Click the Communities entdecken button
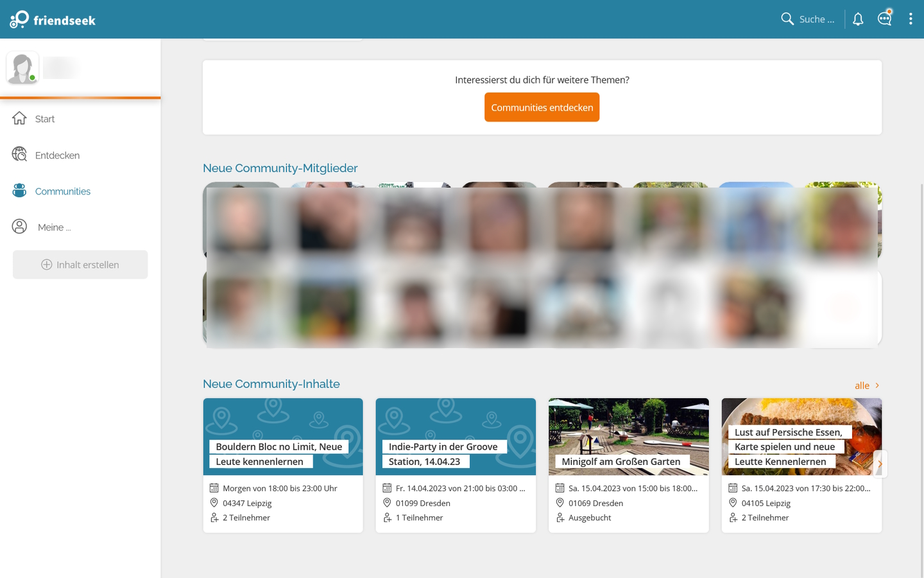Image resolution: width=924 pixels, height=578 pixels. point(542,107)
